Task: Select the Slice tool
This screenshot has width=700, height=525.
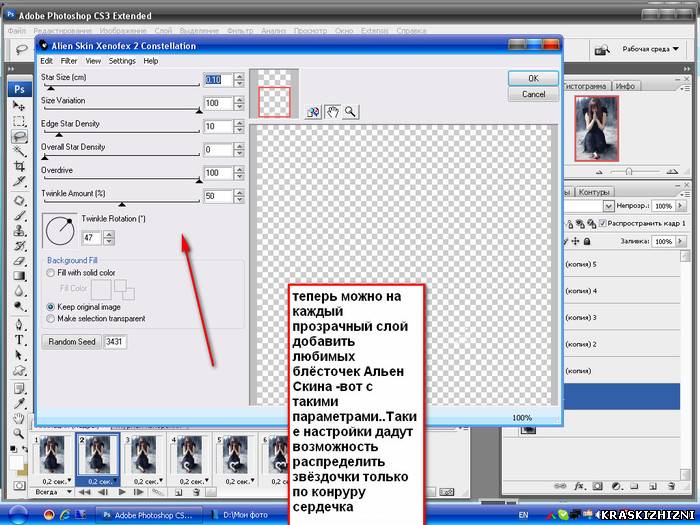Action: click(19, 181)
